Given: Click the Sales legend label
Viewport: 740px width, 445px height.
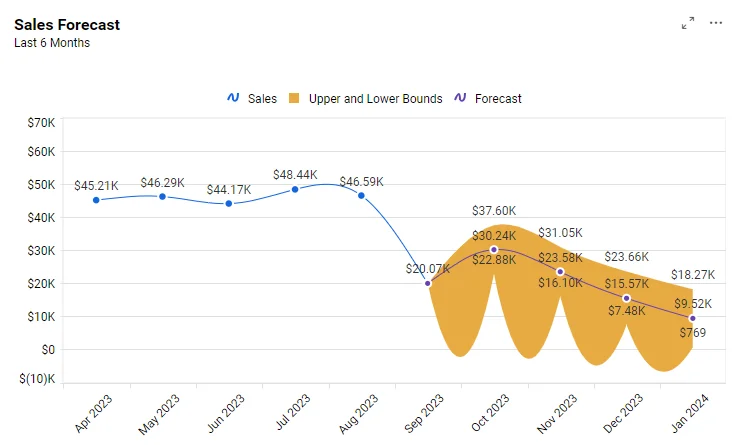Looking at the screenshot, I should (262, 99).
